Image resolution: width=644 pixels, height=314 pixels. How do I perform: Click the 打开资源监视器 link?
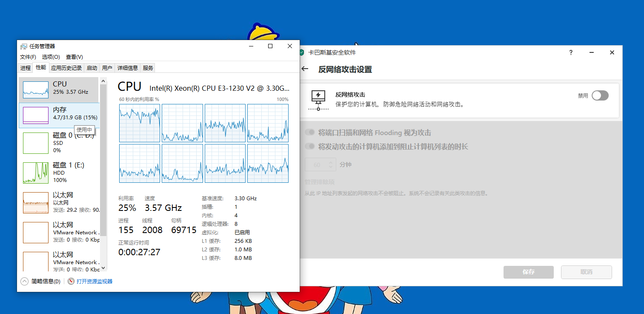click(94, 281)
